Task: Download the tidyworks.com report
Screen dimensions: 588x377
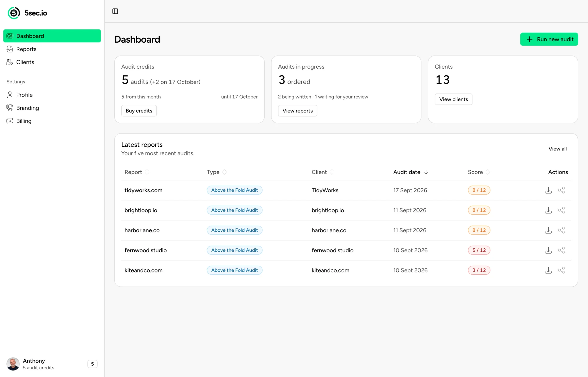Action: click(548, 190)
